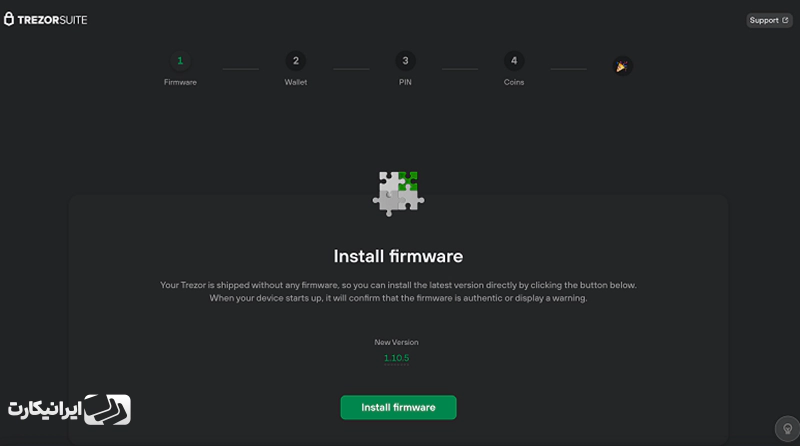Click the PIN step label
Screen dimensions: 800x446
pos(405,82)
